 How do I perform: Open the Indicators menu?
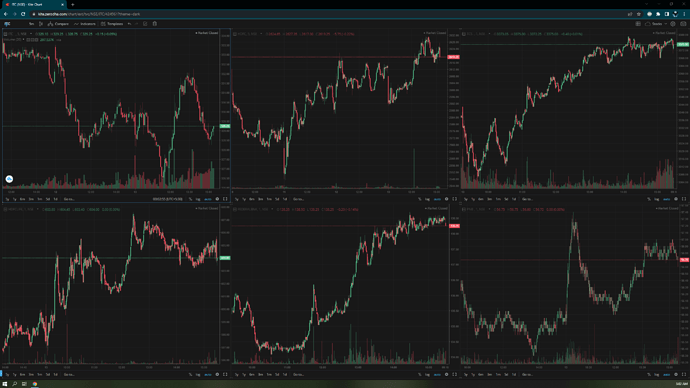click(85, 24)
